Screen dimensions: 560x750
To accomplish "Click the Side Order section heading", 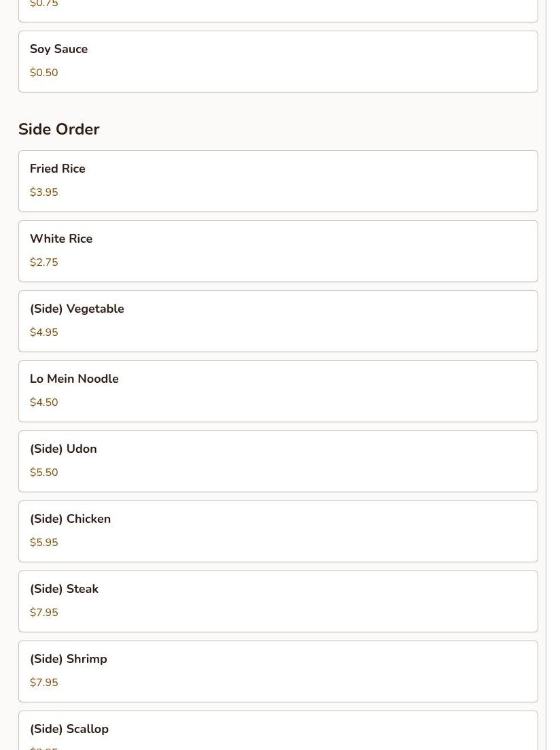I will [x=59, y=129].
